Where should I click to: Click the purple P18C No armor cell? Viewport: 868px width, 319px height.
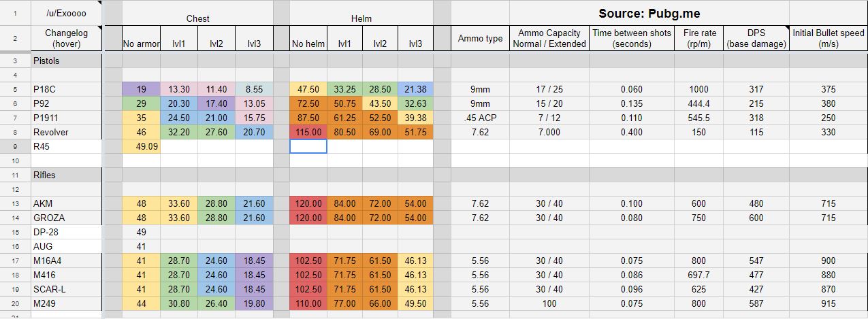pos(141,89)
